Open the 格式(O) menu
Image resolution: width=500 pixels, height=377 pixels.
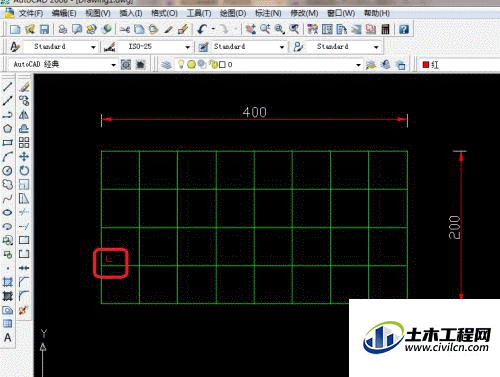coord(164,13)
